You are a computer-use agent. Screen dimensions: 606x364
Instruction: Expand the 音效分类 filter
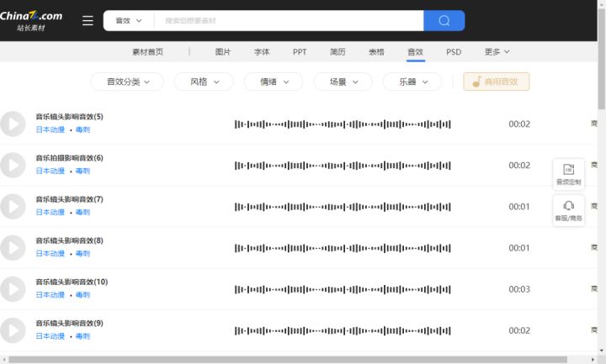(127, 82)
